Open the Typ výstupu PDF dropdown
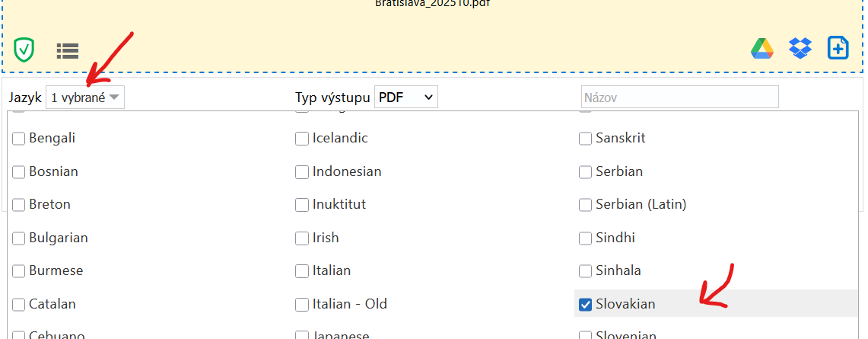The width and height of the screenshot is (868, 339). (406, 98)
